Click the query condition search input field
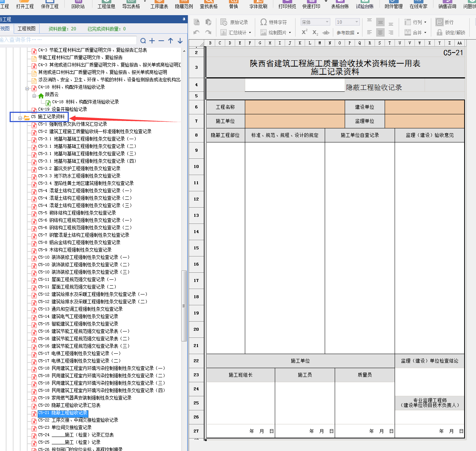Screen dimensions: 476x451 click(68, 40)
